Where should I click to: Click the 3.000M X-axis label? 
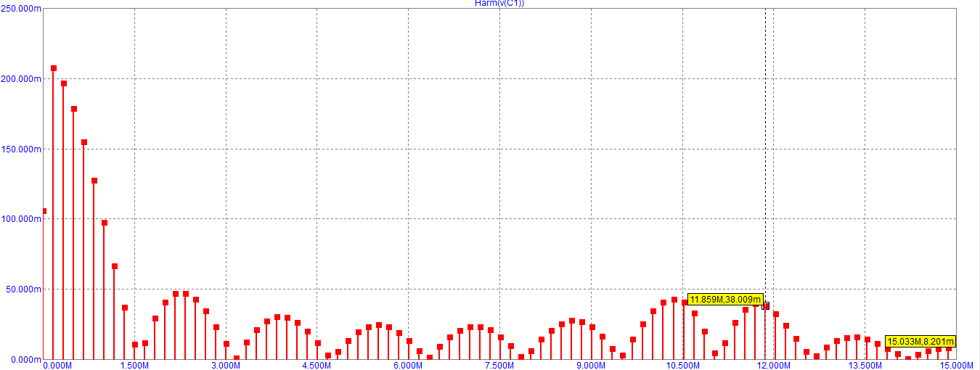pos(226,365)
